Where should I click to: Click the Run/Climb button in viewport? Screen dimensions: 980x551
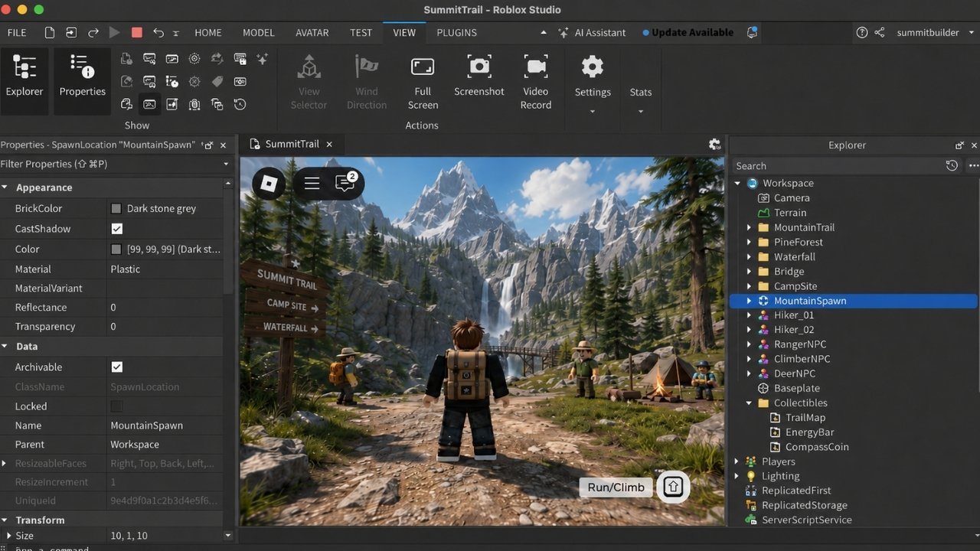(616, 487)
